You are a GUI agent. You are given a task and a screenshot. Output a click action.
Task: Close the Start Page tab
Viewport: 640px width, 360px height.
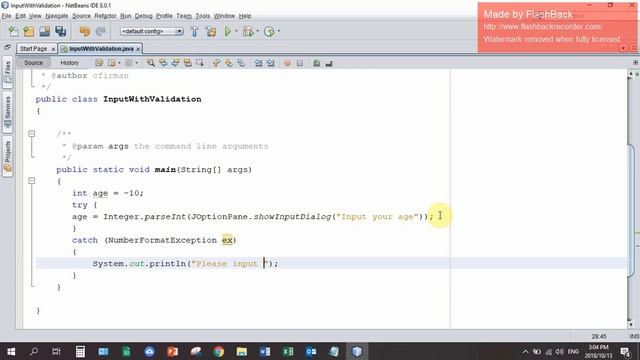pyautogui.click(x=53, y=49)
